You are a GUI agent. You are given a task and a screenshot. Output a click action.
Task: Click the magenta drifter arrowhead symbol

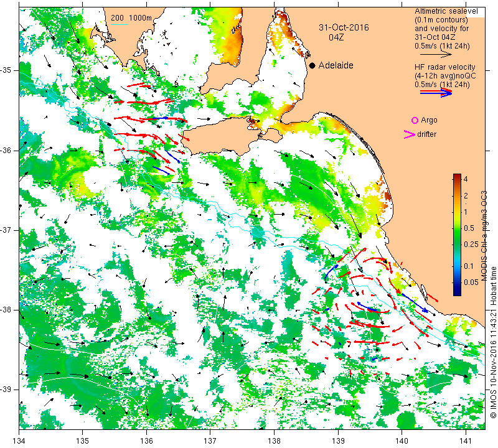[x=409, y=134]
